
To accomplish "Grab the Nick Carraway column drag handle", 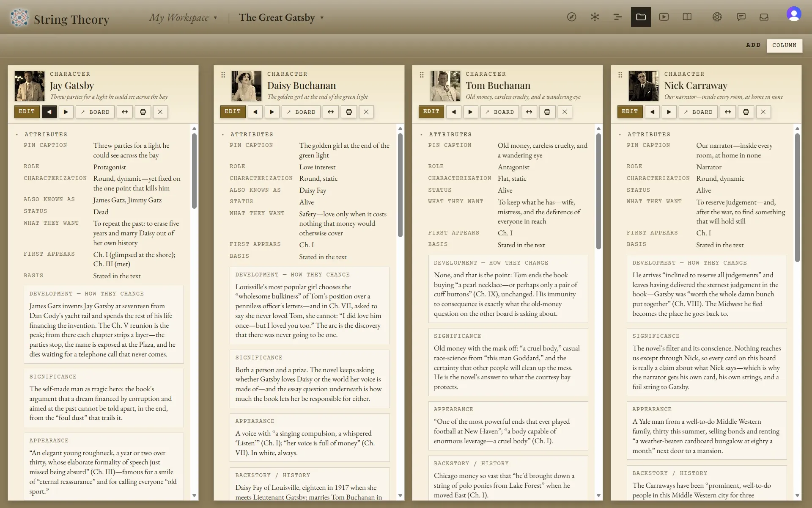I will pyautogui.click(x=620, y=75).
